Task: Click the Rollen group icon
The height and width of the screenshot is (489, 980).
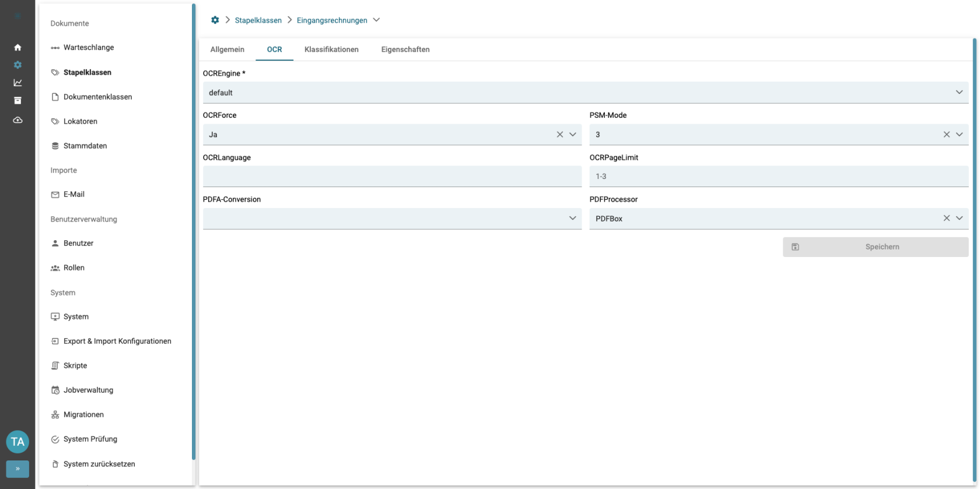Action: [55, 268]
